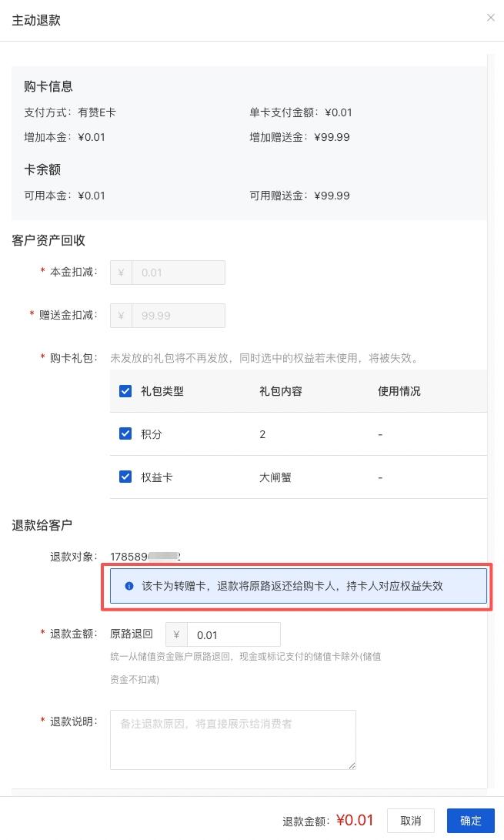Click the disabled 本金扣减 input field
This screenshot has height=840, width=504.
(x=179, y=273)
